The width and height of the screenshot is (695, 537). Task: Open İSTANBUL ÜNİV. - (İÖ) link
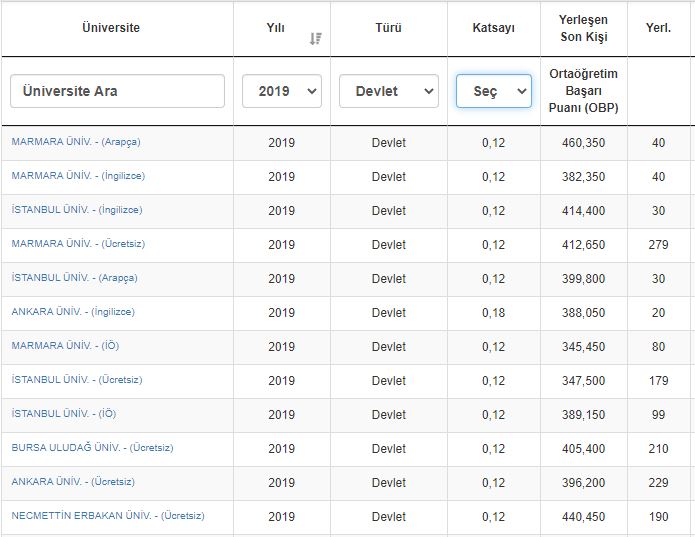tap(64, 414)
